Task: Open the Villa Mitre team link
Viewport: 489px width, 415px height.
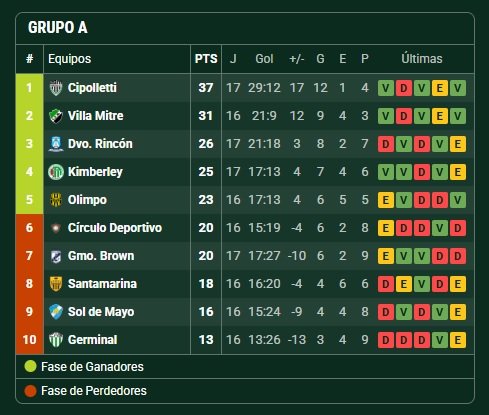Action: (x=96, y=116)
